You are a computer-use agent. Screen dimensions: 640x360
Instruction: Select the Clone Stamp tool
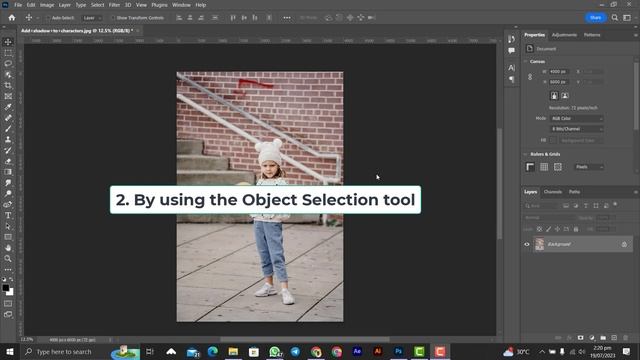click(x=8, y=140)
